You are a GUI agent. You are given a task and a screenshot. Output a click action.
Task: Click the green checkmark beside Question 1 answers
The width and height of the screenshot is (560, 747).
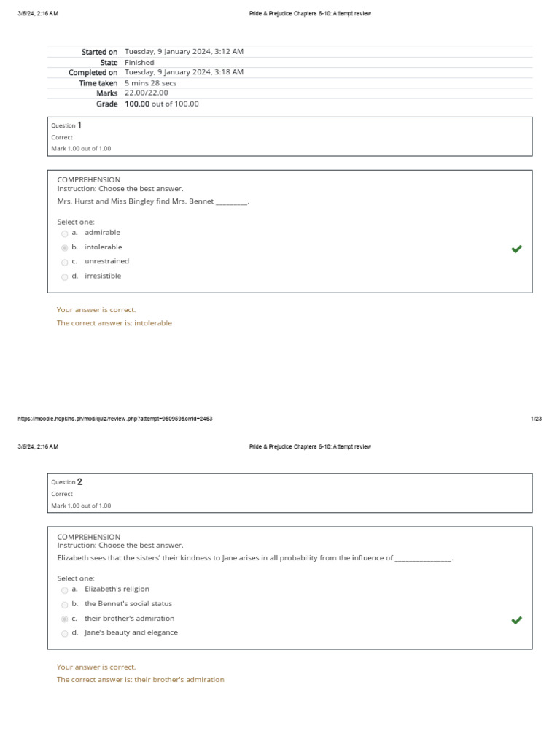516,249
